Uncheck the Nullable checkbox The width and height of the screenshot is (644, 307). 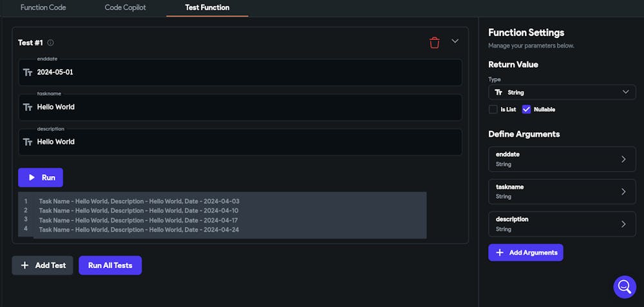[x=526, y=110]
